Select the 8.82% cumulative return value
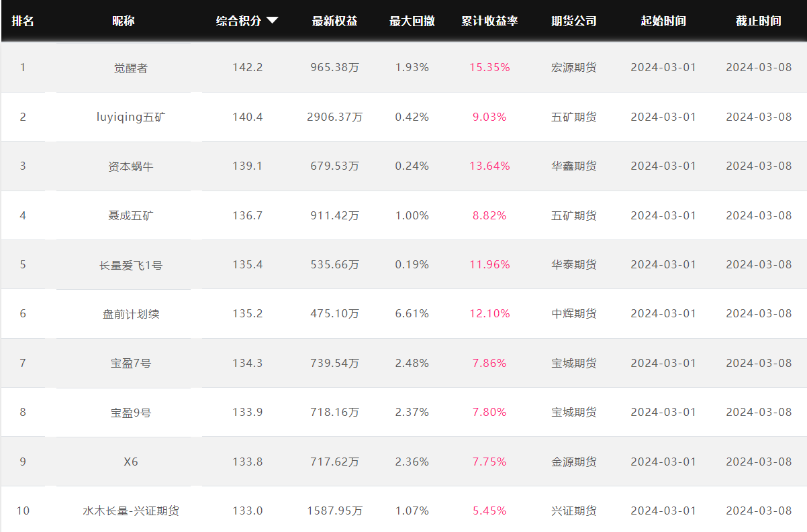Viewport: 807px width, 532px height. [x=489, y=215]
